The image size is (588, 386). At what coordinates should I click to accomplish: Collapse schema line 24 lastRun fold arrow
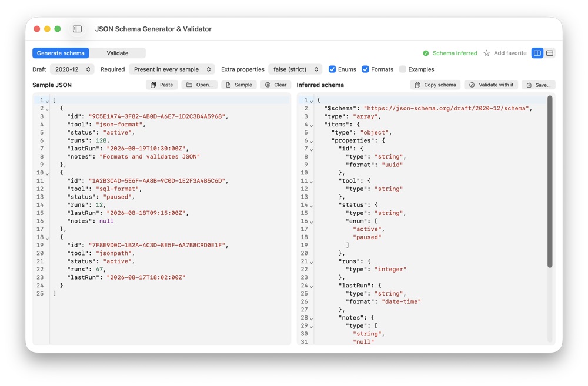coord(311,286)
